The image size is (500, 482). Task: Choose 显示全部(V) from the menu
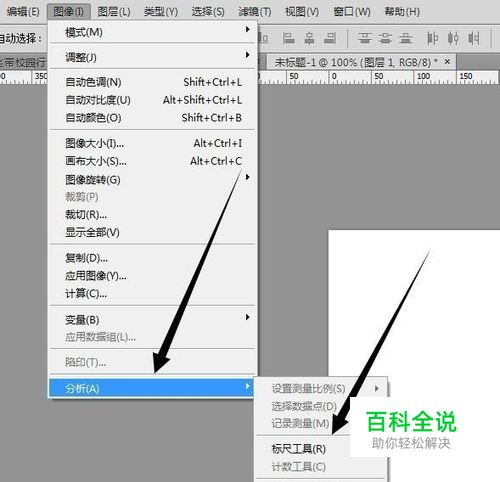(x=153, y=232)
